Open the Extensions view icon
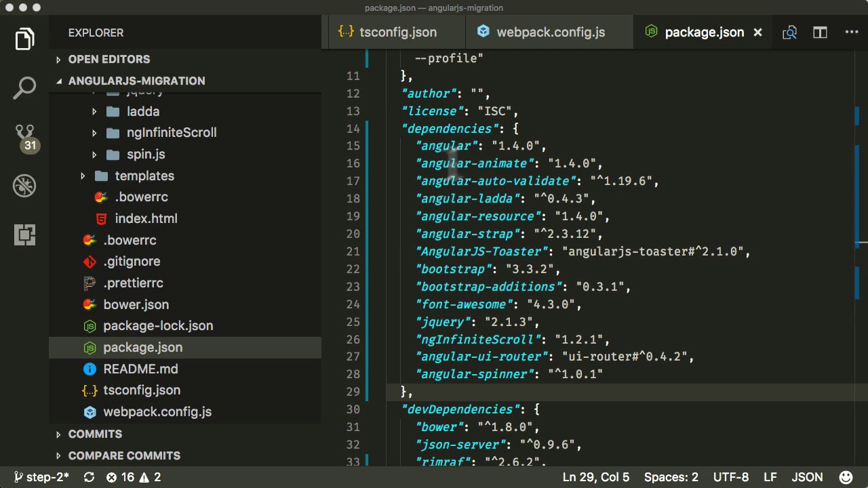This screenshot has width=868, height=488. coord(24,235)
